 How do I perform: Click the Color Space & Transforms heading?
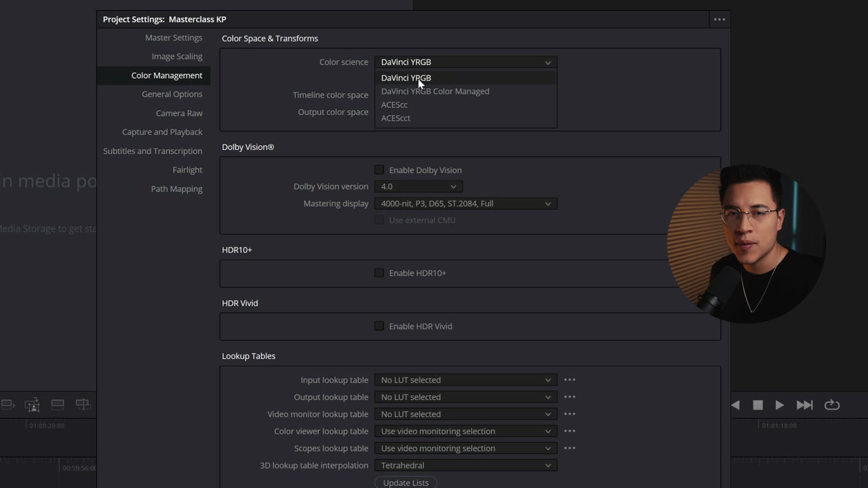click(270, 39)
